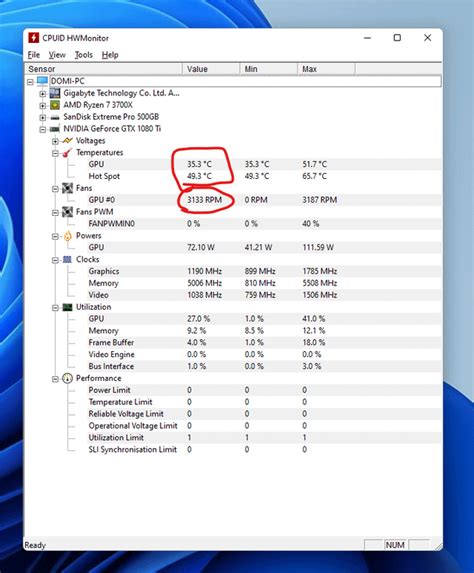Collapse the Powers group

point(55,236)
